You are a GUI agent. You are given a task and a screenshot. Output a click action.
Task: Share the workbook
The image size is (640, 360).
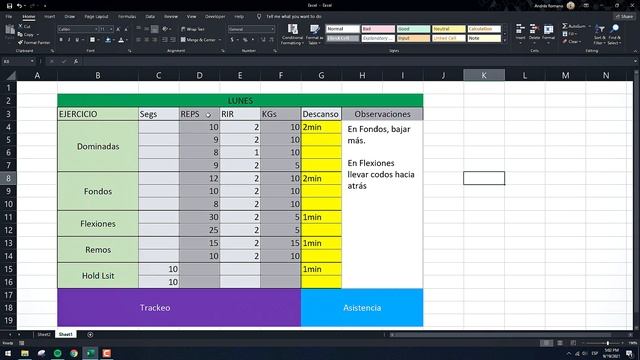pyautogui.click(x=624, y=17)
